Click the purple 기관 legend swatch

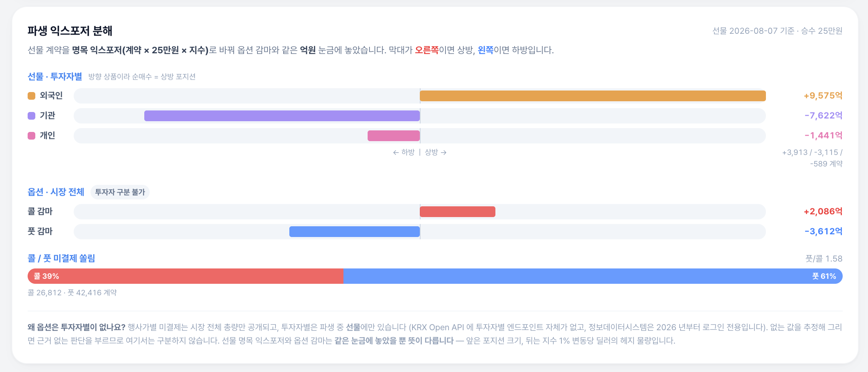[x=31, y=116]
